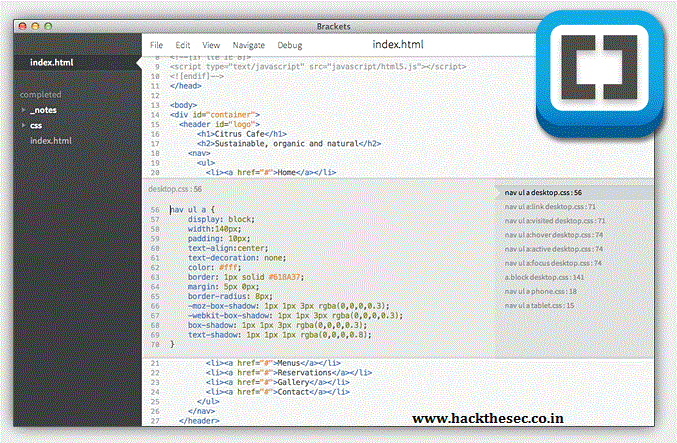
Task: Click the script tag html5.js line
Action: [318, 67]
